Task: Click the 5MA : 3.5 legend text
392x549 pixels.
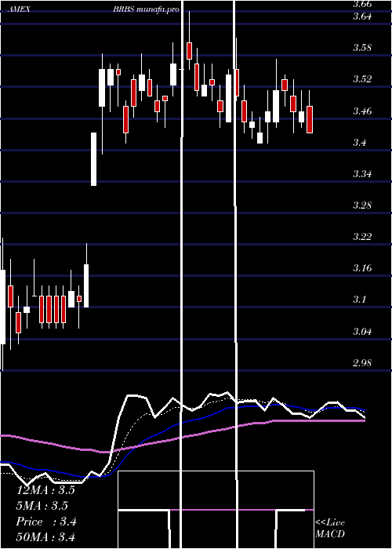Action: coord(42,506)
